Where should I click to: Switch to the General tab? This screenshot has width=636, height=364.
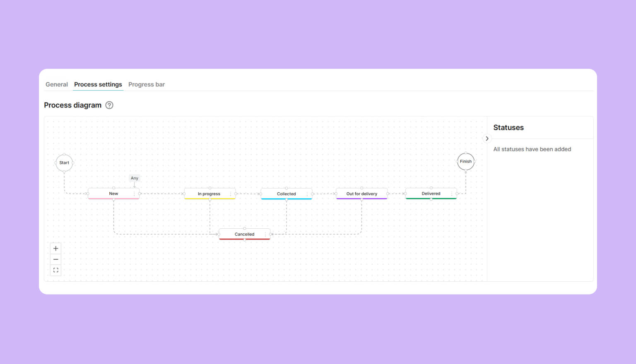click(57, 84)
